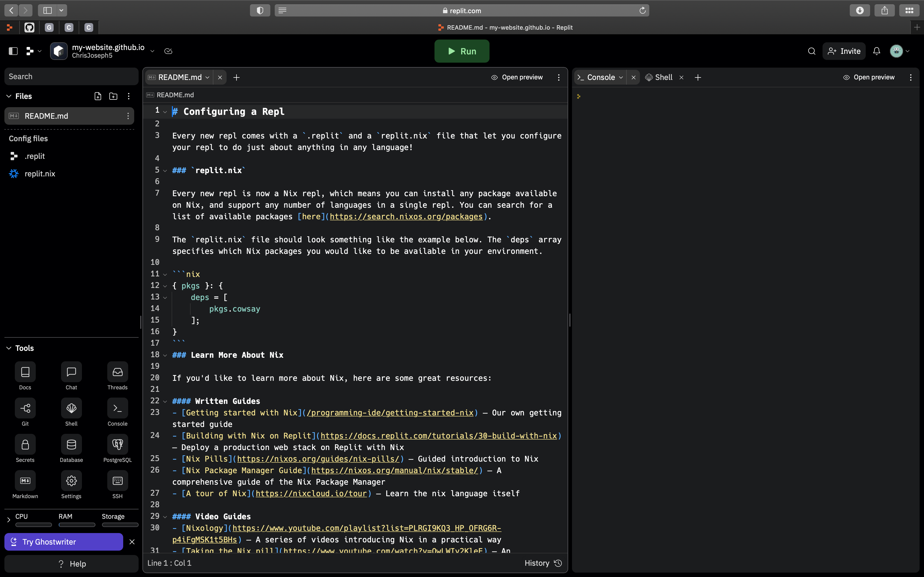Image resolution: width=924 pixels, height=577 pixels.
Task: Collapse the Tools section
Action: 9,348
